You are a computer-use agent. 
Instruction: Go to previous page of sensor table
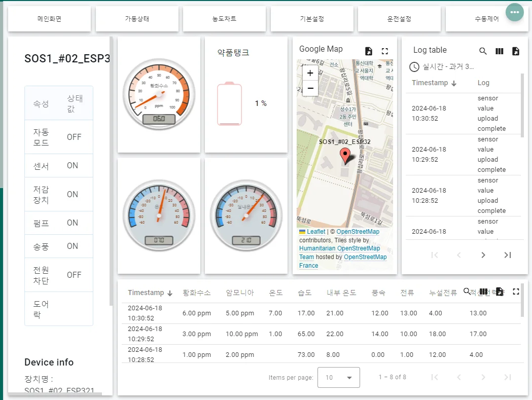[x=459, y=377]
